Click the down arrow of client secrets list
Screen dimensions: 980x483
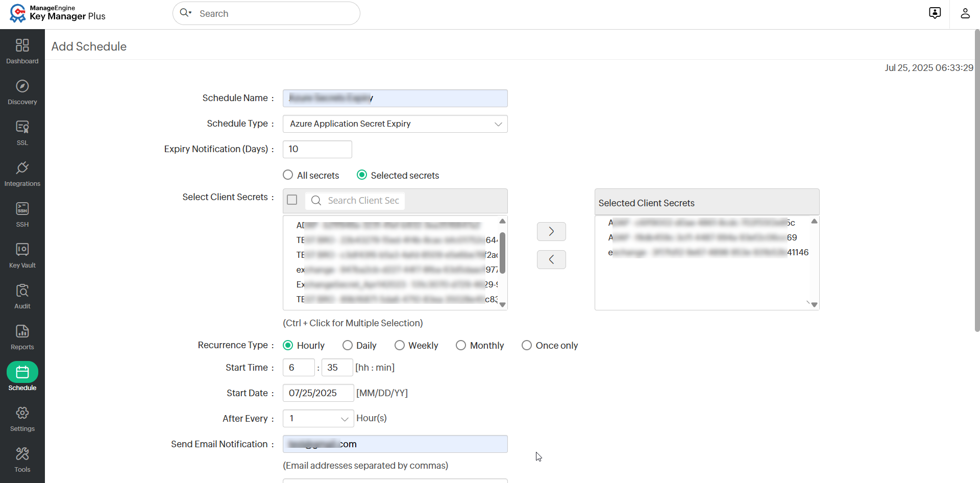coord(502,305)
